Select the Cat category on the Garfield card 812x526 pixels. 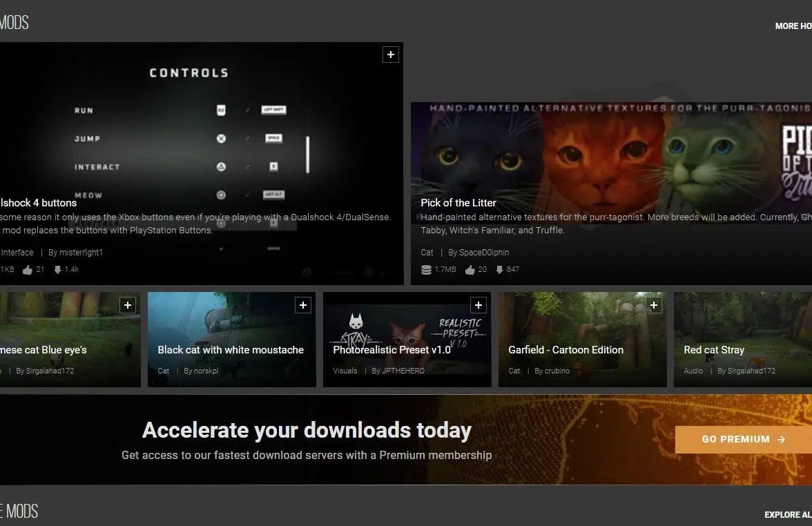point(514,371)
